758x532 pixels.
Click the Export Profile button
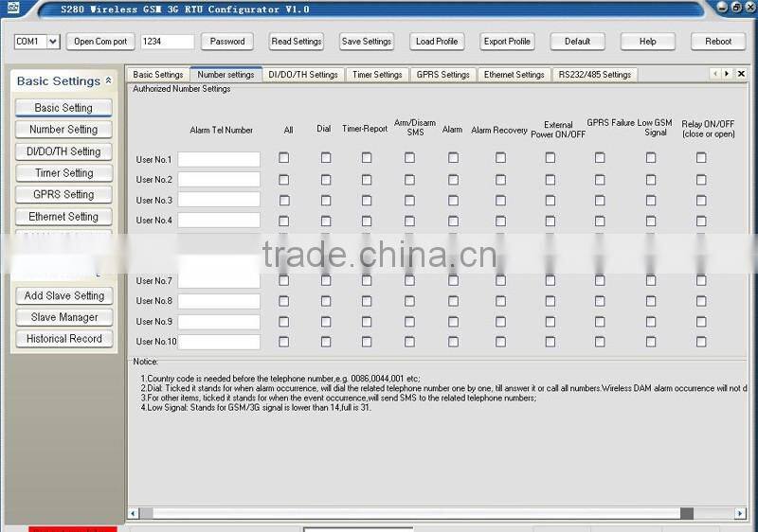507,42
